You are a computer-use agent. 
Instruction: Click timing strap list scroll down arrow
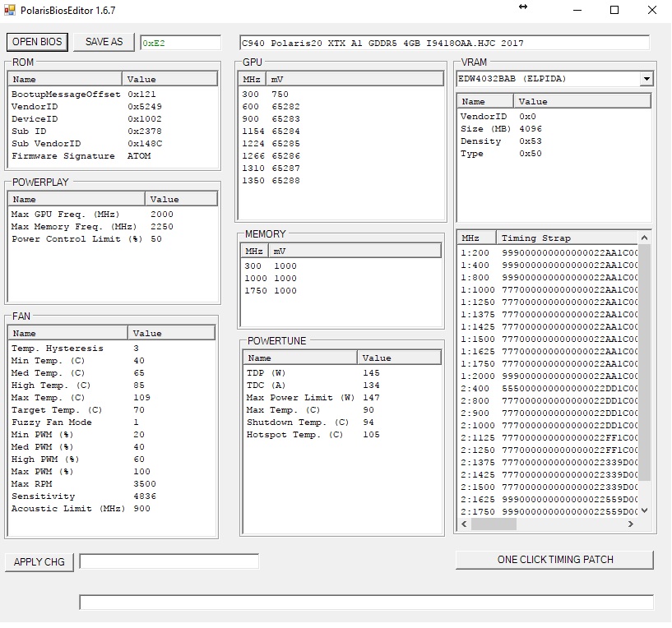[x=644, y=510]
